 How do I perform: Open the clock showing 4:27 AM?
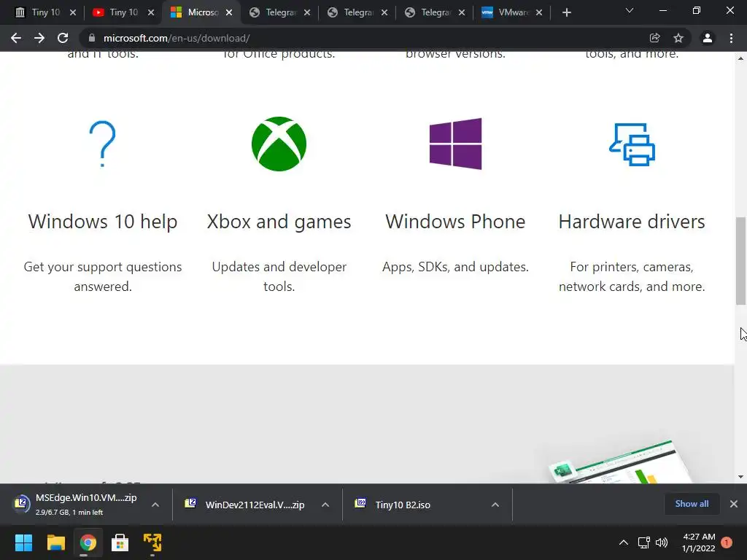[698, 542]
